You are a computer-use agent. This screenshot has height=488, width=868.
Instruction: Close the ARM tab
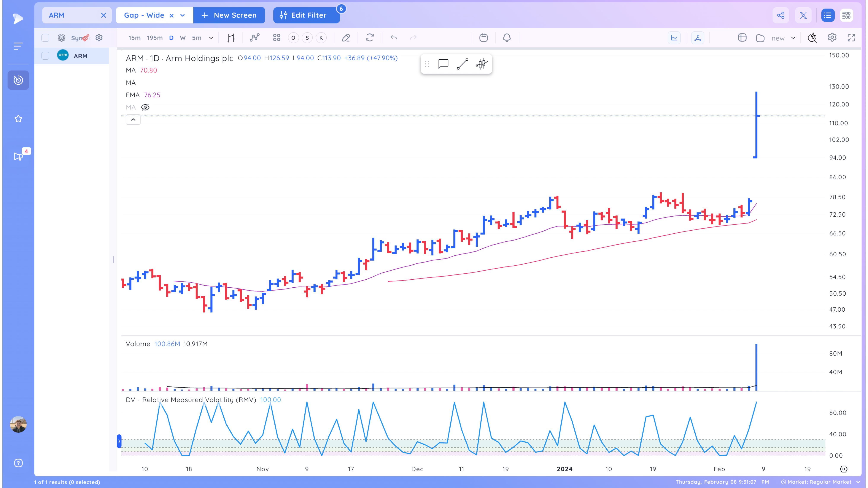click(x=103, y=15)
